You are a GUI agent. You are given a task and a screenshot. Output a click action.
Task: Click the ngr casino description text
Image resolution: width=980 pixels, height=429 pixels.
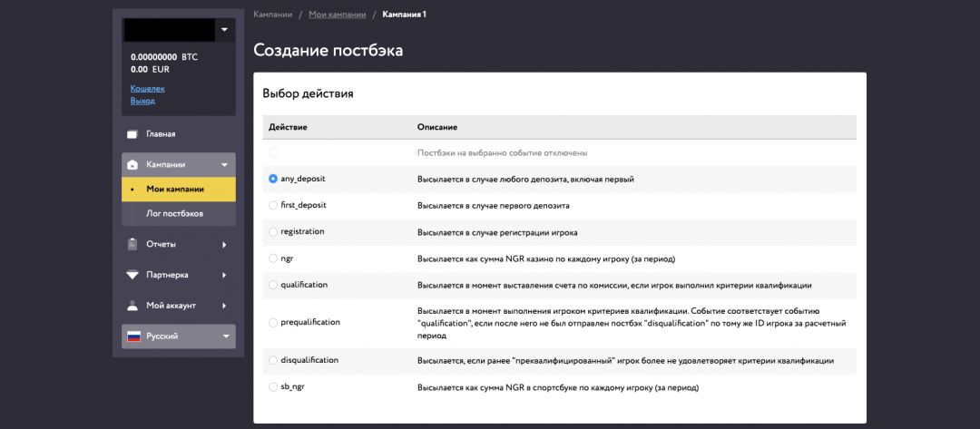[547, 258]
